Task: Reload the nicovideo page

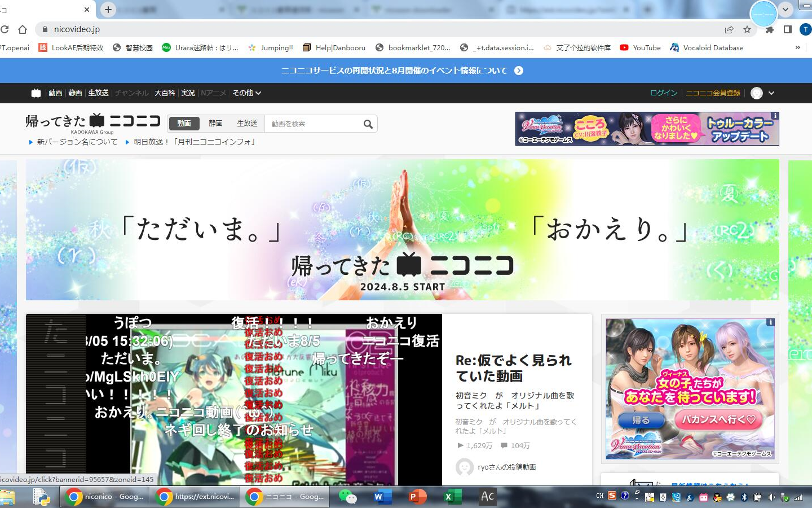Action: 5,29
